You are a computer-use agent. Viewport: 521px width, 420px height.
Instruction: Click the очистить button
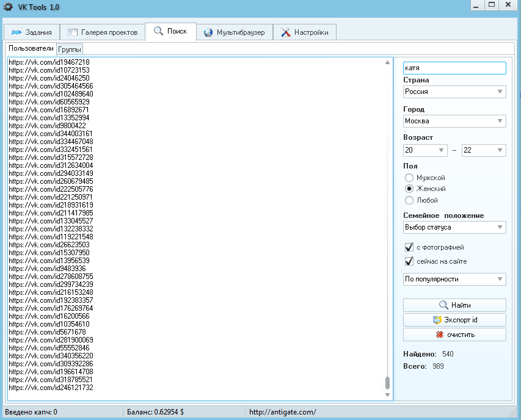pyautogui.click(x=454, y=335)
